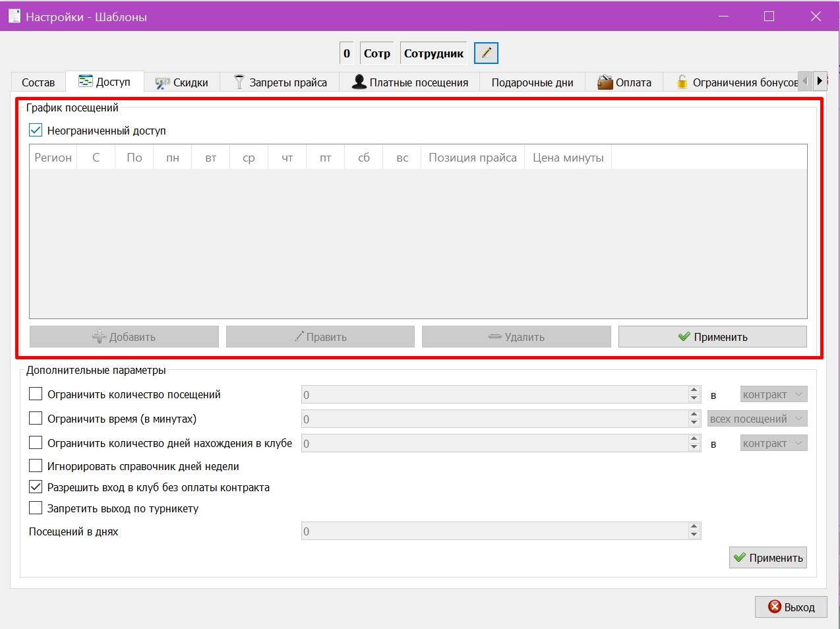Viewport: 840px width, 629px height.
Task: Click the Править button
Action: pos(320,336)
